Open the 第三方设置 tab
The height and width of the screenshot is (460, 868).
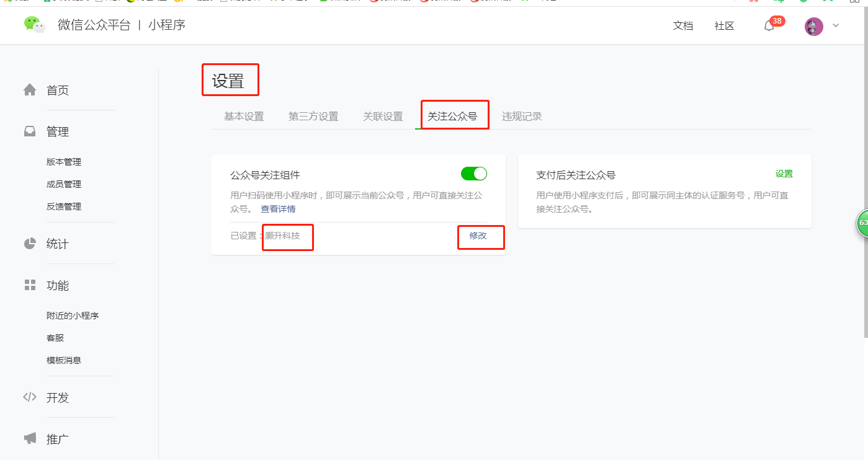click(313, 117)
